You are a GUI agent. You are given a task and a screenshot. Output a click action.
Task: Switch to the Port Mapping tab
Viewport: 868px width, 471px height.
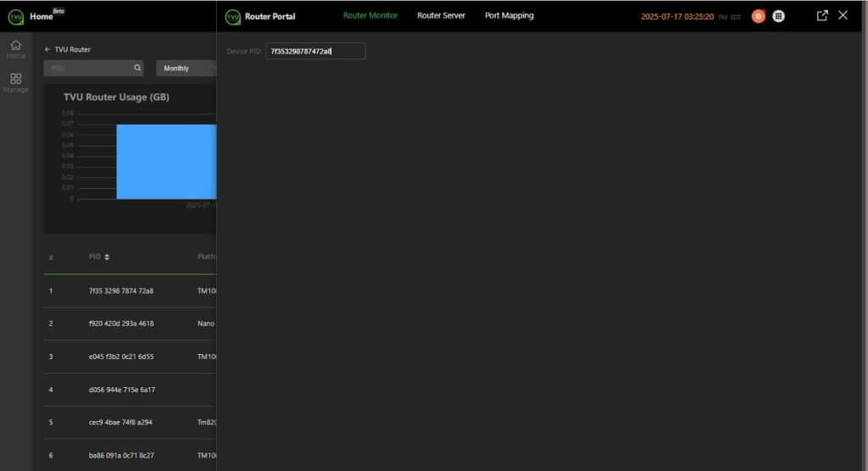click(x=509, y=15)
